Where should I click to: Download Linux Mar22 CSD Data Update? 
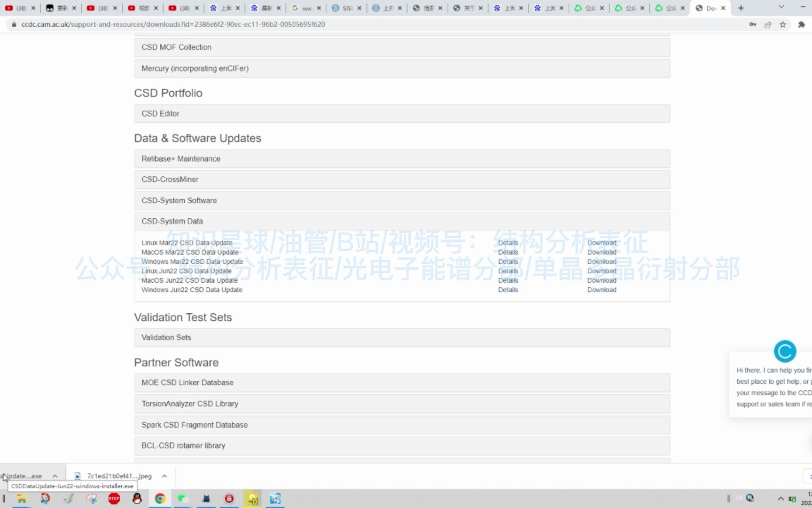[601, 243]
